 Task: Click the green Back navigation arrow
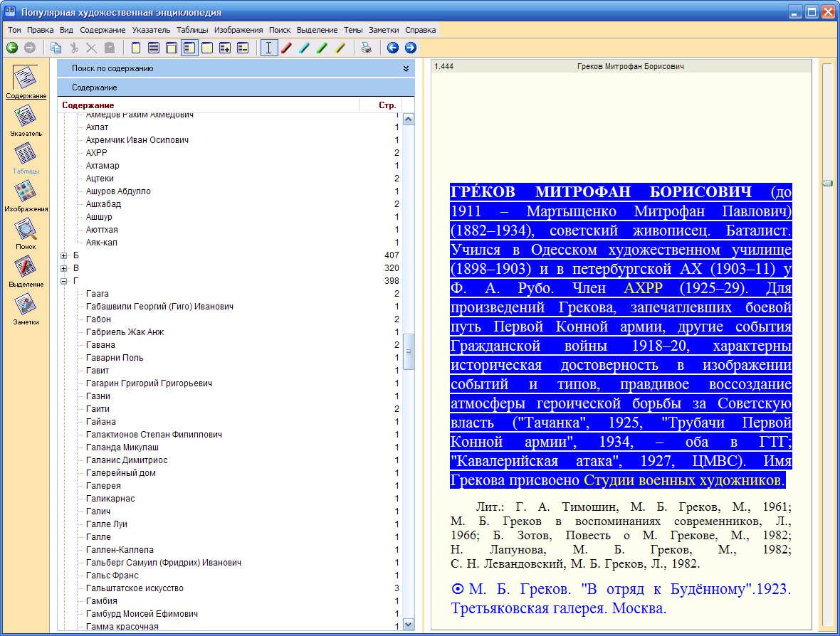click(x=12, y=48)
